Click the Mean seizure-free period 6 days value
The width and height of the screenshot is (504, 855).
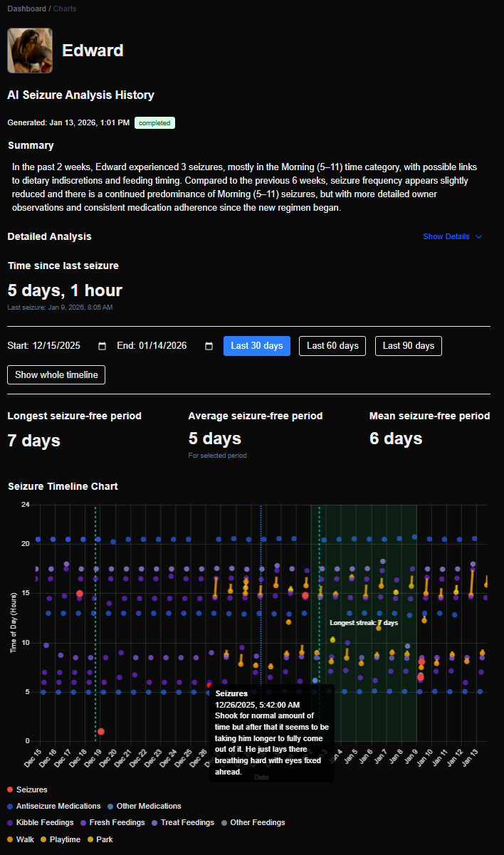coord(396,439)
